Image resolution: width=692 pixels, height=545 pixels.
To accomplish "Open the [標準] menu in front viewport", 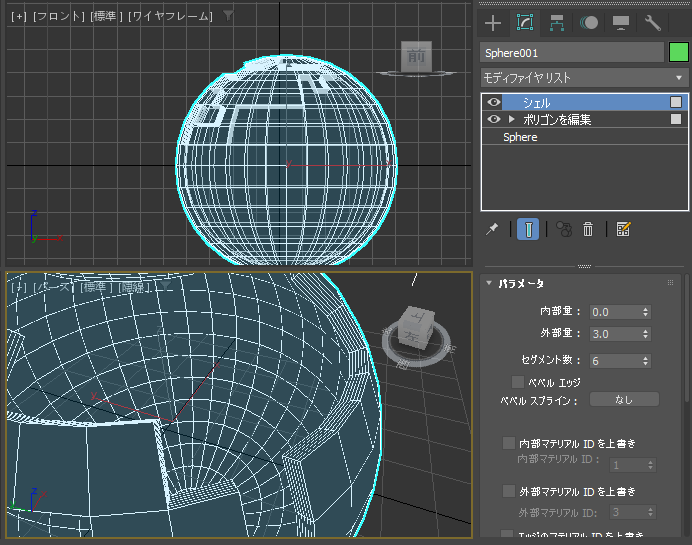I will (x=106, y=16).
